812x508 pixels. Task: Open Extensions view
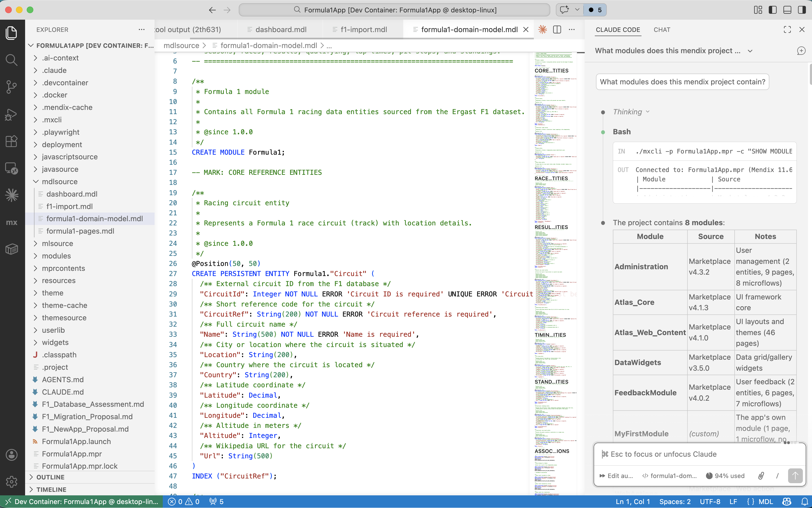12,141
